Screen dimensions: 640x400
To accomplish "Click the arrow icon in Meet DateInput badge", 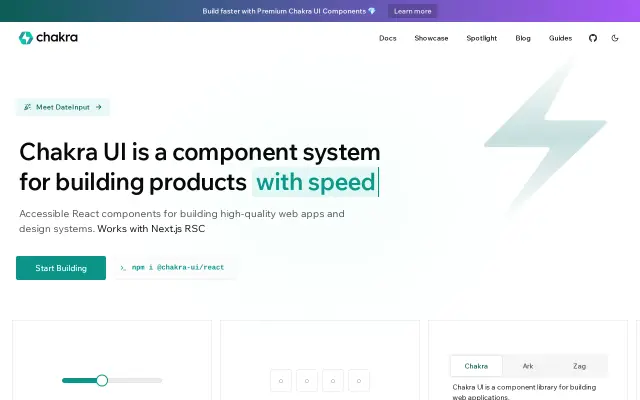I will click(x=98, y=107).
